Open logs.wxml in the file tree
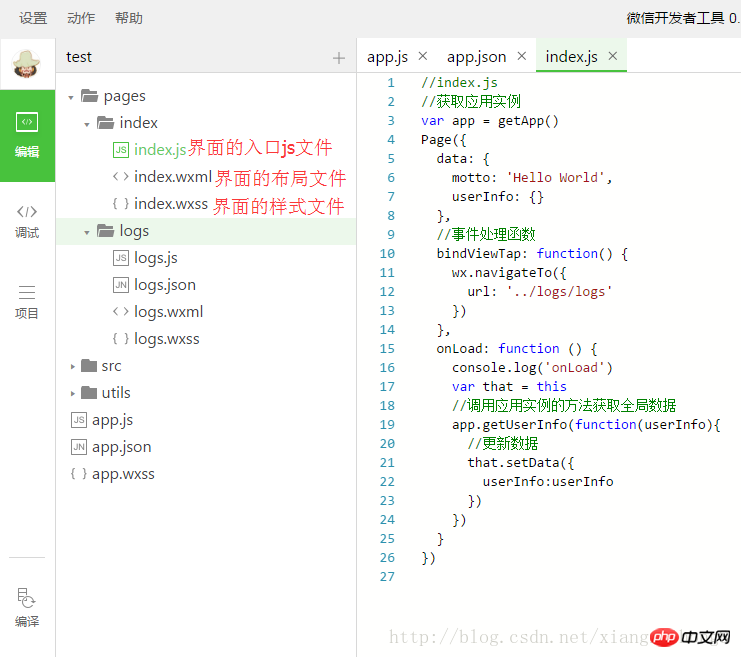This screenshot has height=657, width=741. pos(169,312)
